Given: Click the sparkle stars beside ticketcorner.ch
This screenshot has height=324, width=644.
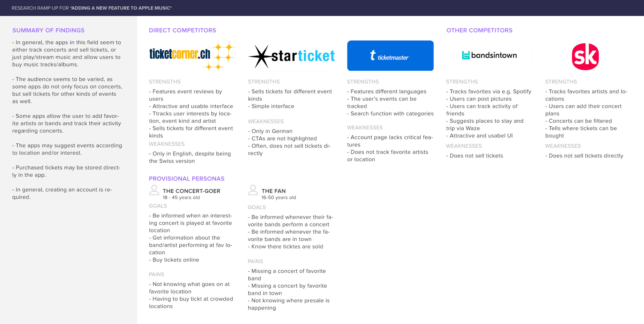Looking at the screenshot, I should pos(221,56).
